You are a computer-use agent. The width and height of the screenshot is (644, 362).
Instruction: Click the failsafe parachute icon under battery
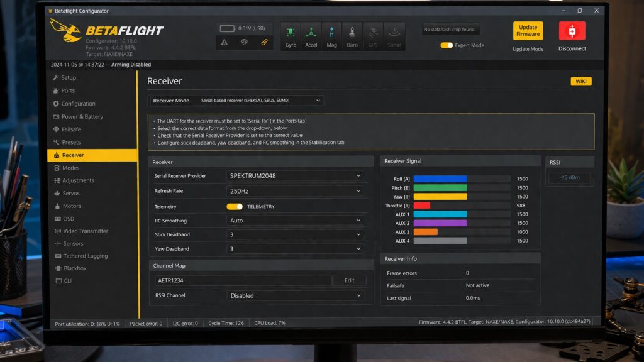click(244, 42)
